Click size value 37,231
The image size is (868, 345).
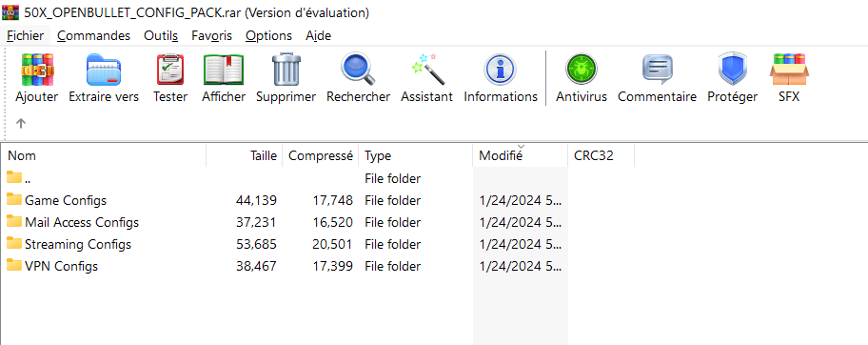point(256,222)
